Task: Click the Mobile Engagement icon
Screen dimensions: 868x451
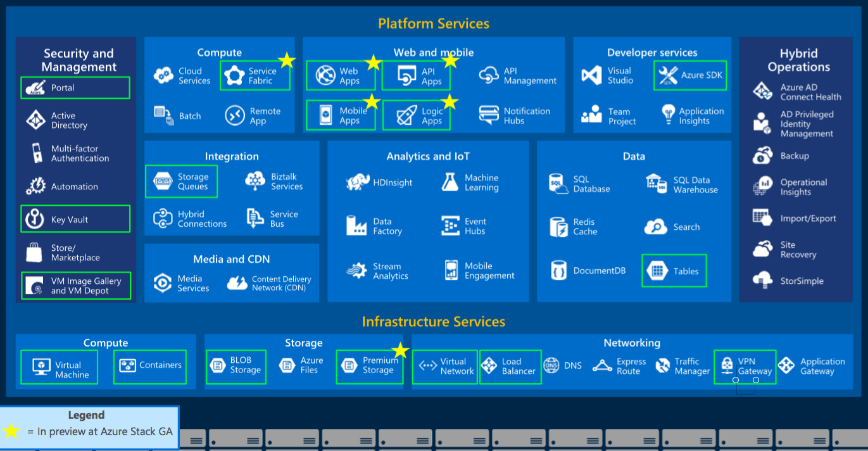Action: pyautogui.click(x=451, y=270)
